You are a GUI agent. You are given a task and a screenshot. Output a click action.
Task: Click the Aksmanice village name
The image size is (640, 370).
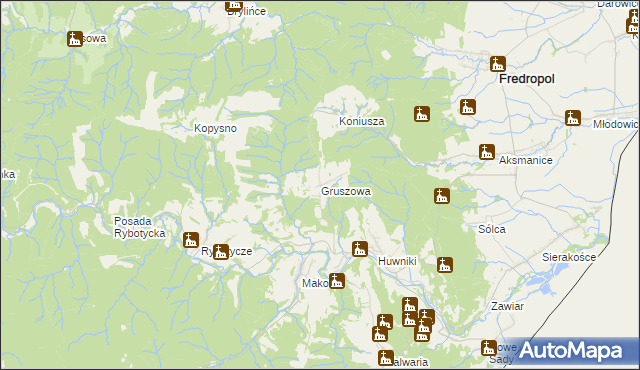click(x=526, y=160)
